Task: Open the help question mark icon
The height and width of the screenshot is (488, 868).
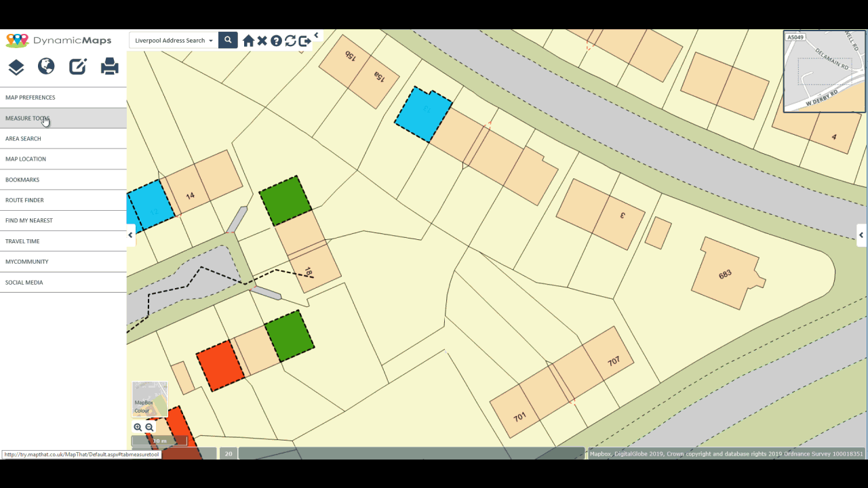Action: (x=276, y=41)
